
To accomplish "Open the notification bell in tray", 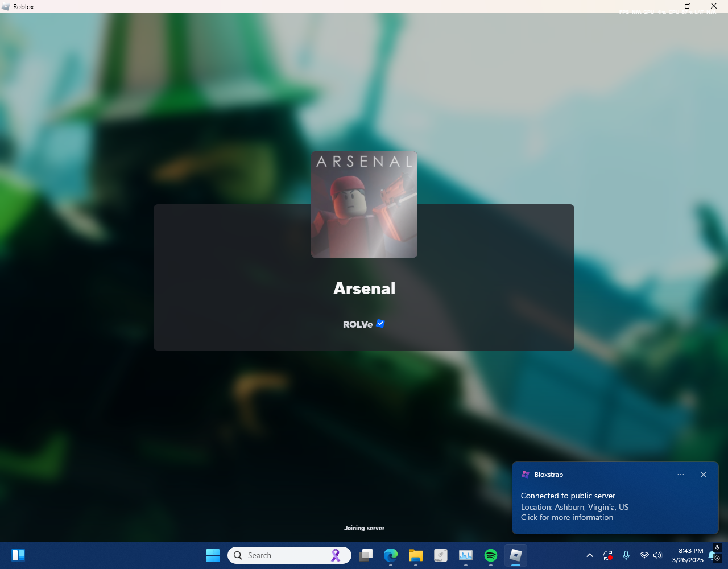I will pyautogui.click(x=713, y=556).
